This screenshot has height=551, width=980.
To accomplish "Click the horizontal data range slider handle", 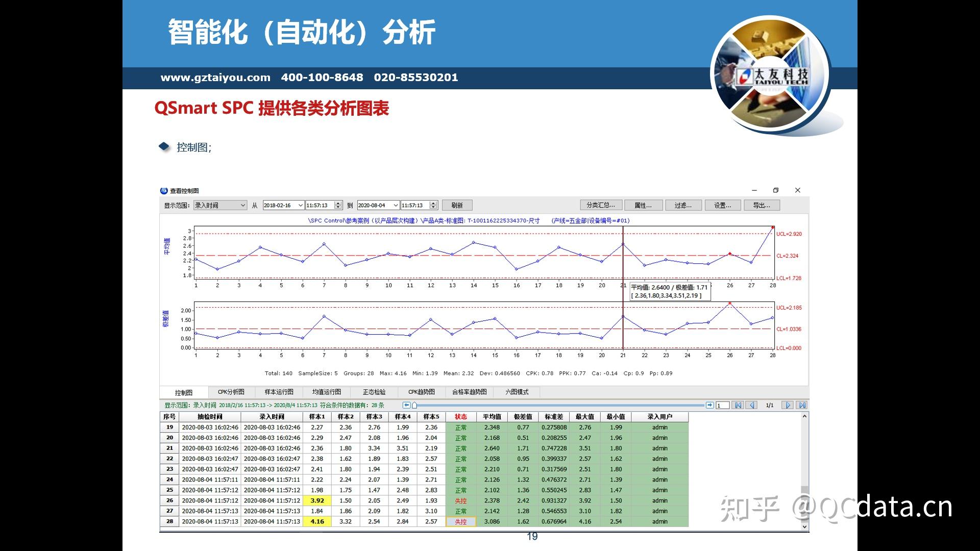I will [x=414, y=405].
